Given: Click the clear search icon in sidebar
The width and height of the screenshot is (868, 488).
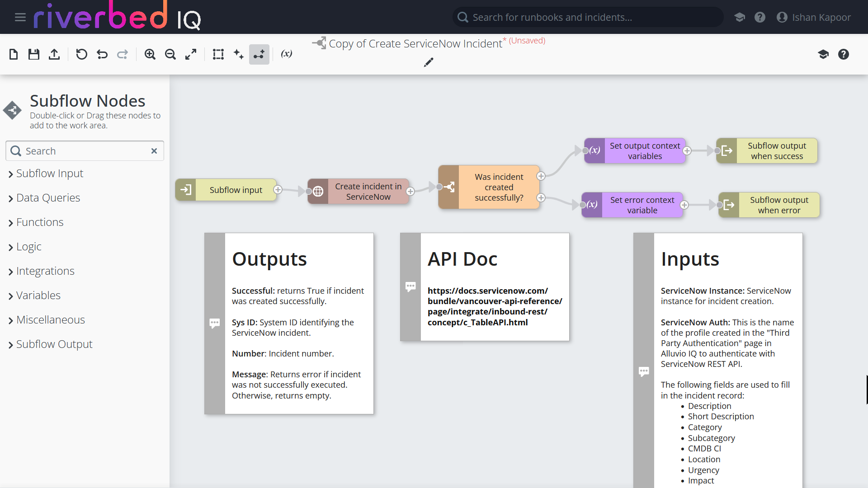Looking at the screenshot, I should [155, 151].
